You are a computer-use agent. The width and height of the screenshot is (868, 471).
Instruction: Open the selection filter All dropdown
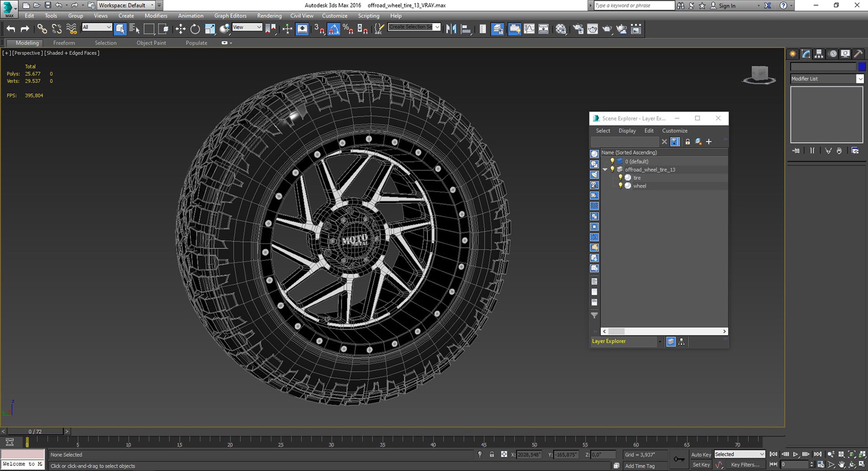(97, 27)
